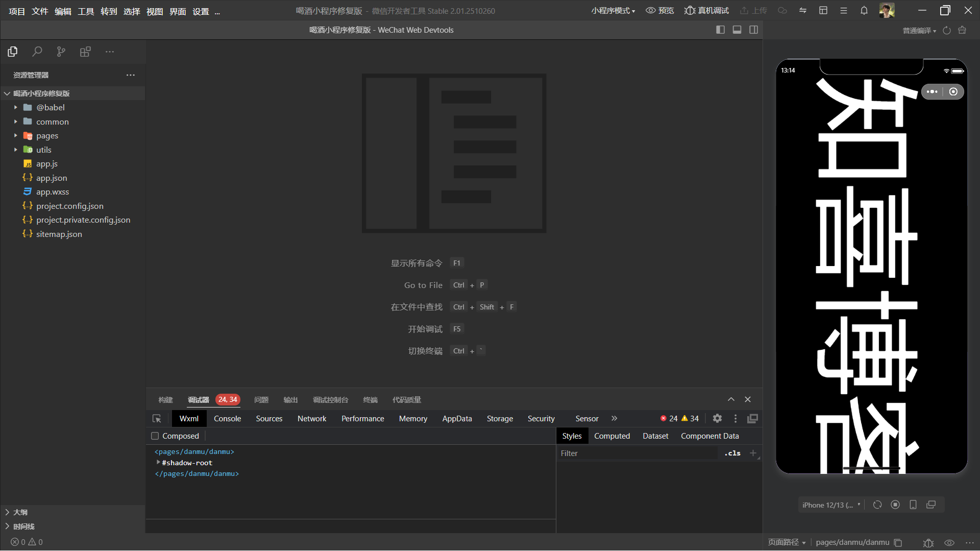Open the iPhone 12/13 device dropdown
The image size is (980, 551).
coord(831,505)
